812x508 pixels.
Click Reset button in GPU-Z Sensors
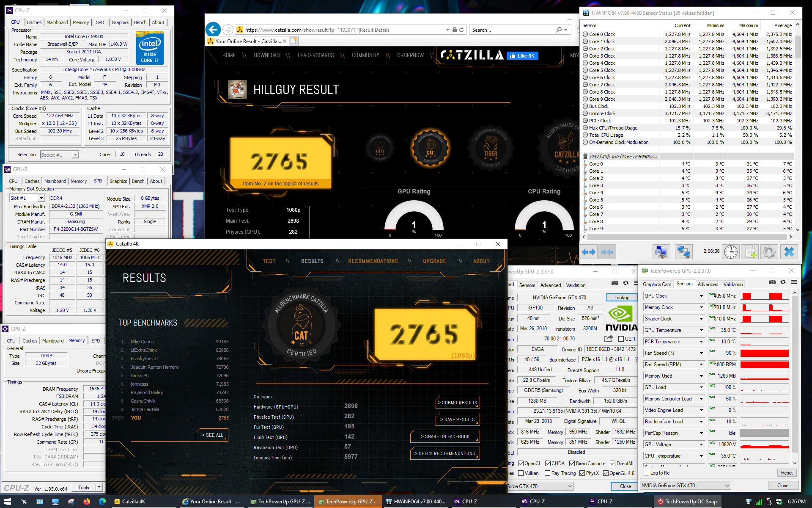click(x=787, y=473)
